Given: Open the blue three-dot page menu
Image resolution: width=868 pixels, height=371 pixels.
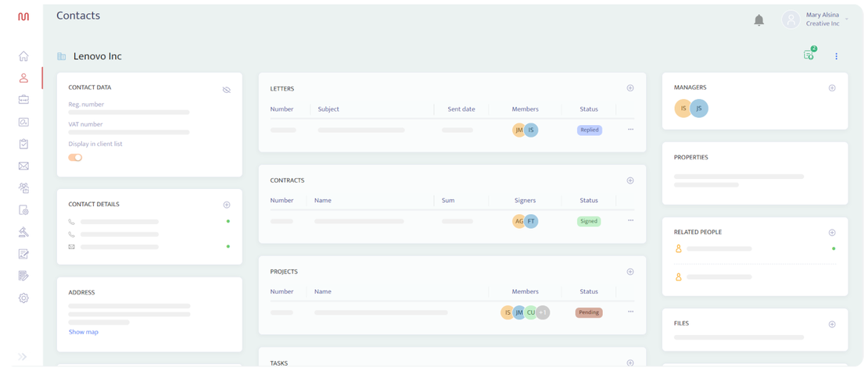Looking at the screenshot, I should [837, 56].
